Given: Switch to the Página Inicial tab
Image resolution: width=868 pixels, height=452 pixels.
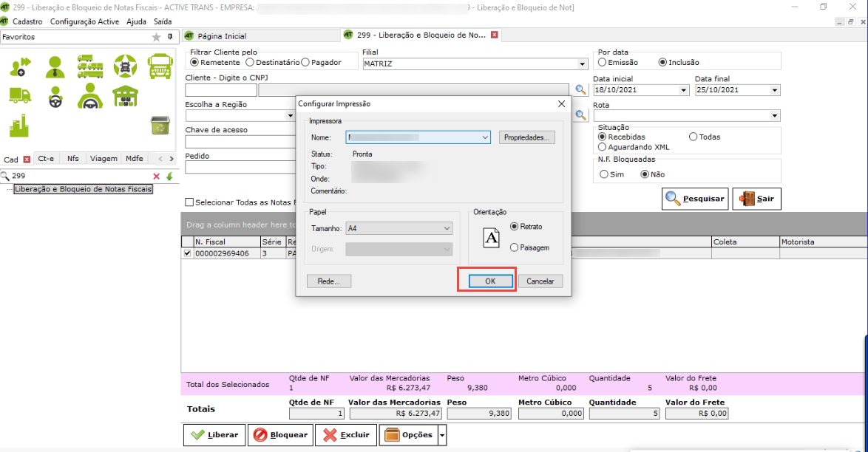Looking at the screenshot, I should [216, 35].
